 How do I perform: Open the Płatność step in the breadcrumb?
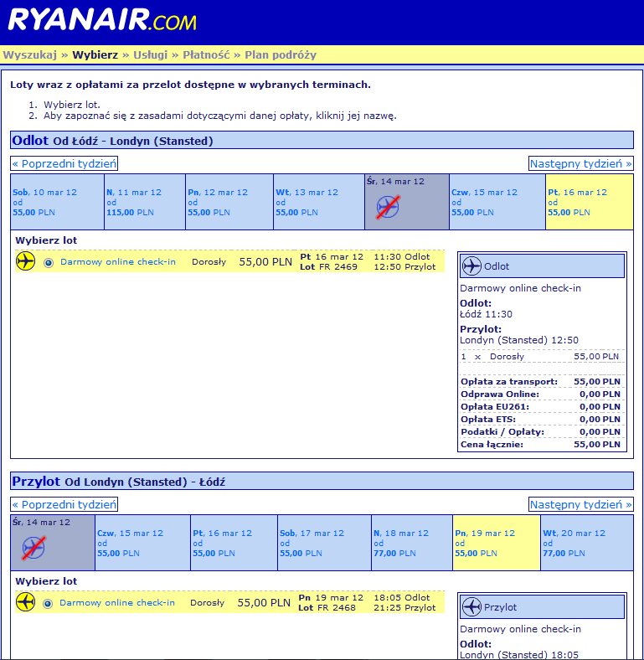pos(206,54)
